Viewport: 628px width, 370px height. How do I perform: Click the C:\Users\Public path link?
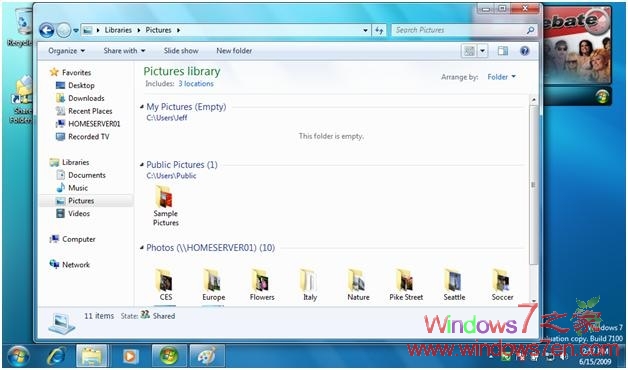(171, 175)
